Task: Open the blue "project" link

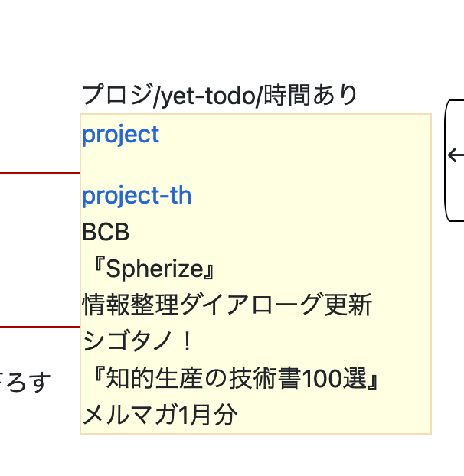Action: [x=120, y=135]
